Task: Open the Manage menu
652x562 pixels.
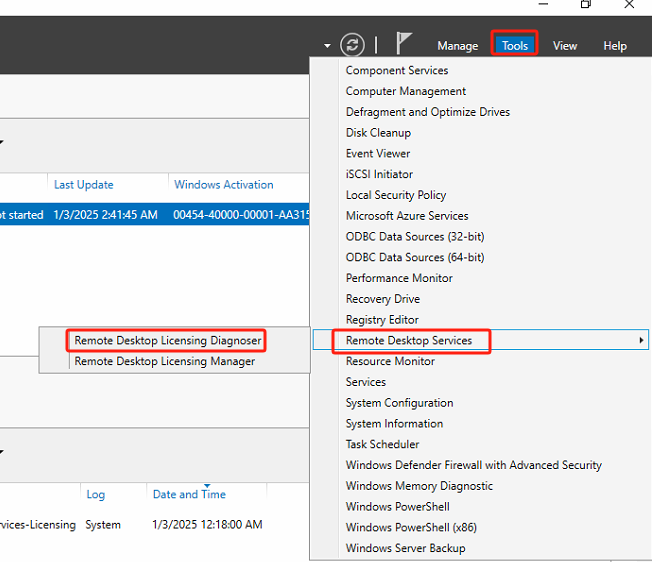Action: coord(457,46)
